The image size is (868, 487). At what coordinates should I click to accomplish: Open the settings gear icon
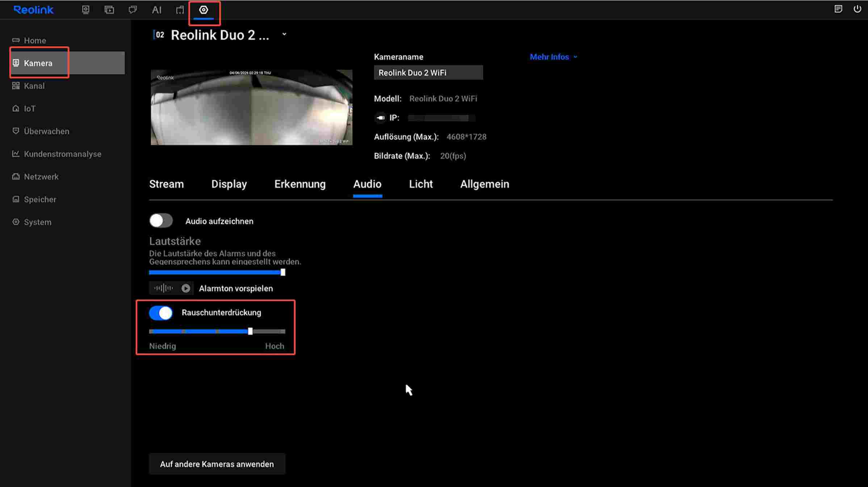[204, 10]
